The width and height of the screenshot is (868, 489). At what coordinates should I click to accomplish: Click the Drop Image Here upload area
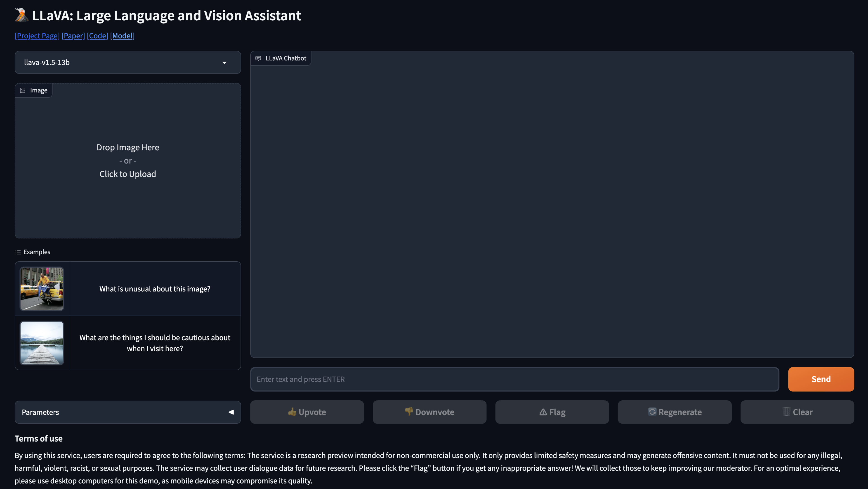[128, 161]
